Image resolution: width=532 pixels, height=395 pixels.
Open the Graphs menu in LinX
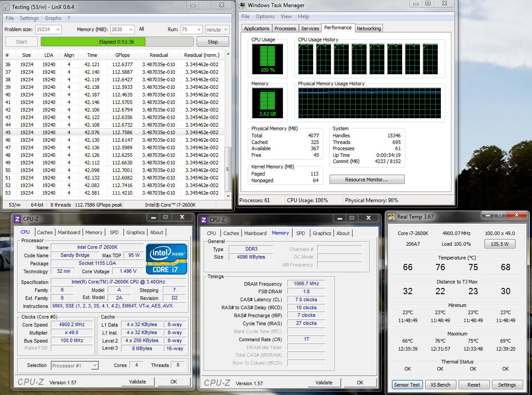pyautogui.click(x=53, y=18)
